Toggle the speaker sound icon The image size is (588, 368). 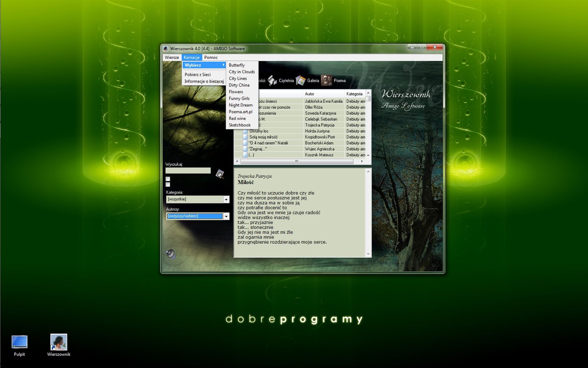[x=171, y=254]
